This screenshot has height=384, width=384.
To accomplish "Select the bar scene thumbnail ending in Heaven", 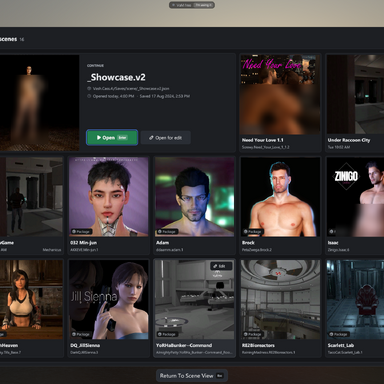I will click(31, 300).
